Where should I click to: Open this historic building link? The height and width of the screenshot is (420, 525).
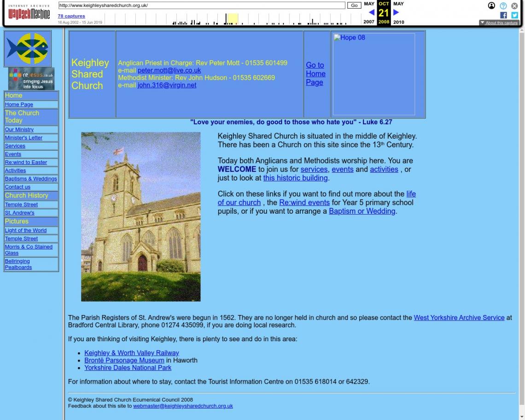295,178
